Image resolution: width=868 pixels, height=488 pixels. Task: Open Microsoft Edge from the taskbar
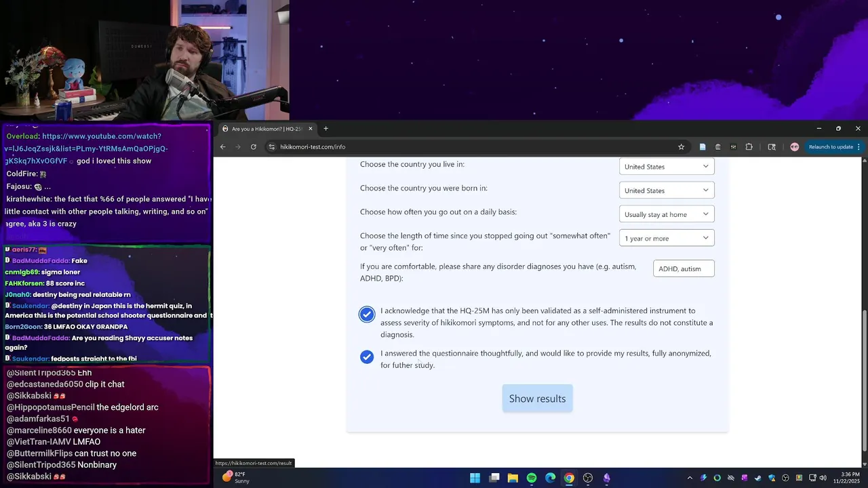point(551,478)
